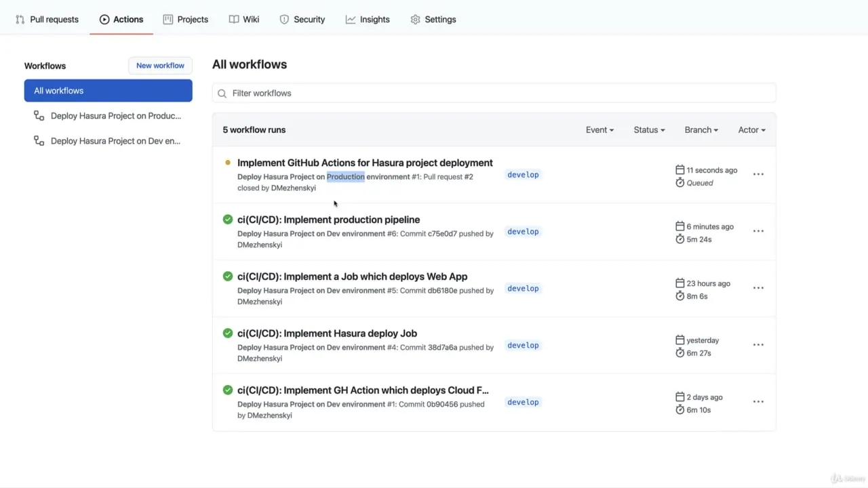Click the Actions play icon in tab

click(x=104, y=20)
